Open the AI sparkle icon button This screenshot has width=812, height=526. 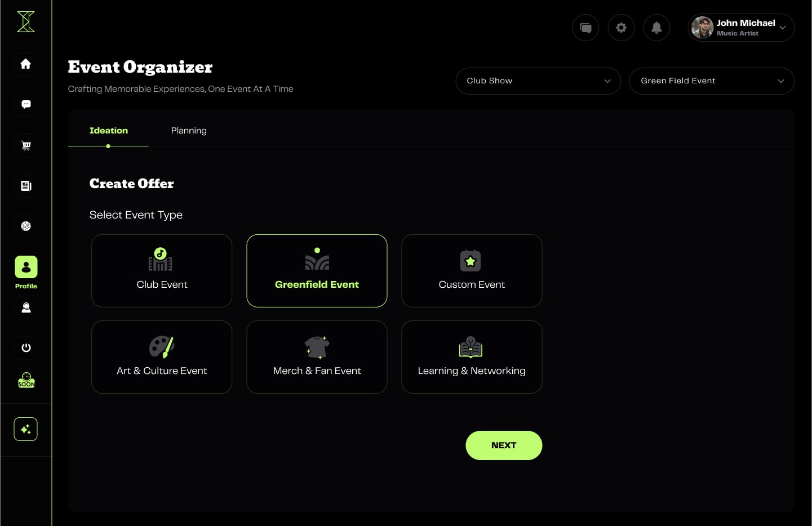pos(26,429)
